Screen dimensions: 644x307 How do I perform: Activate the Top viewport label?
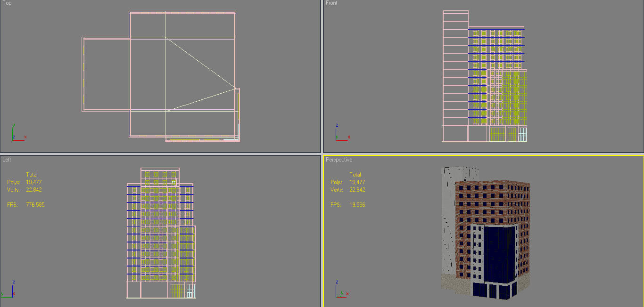click(x=7, y=3)
